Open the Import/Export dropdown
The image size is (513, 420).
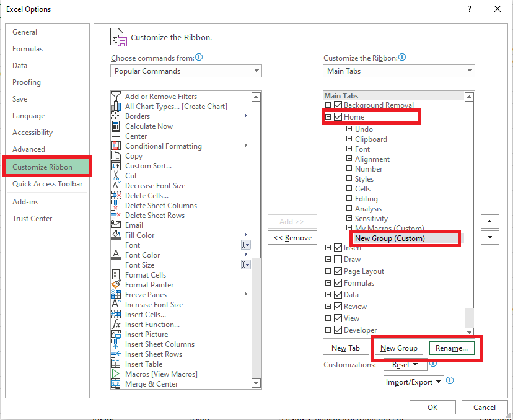[x=413, y=382]
